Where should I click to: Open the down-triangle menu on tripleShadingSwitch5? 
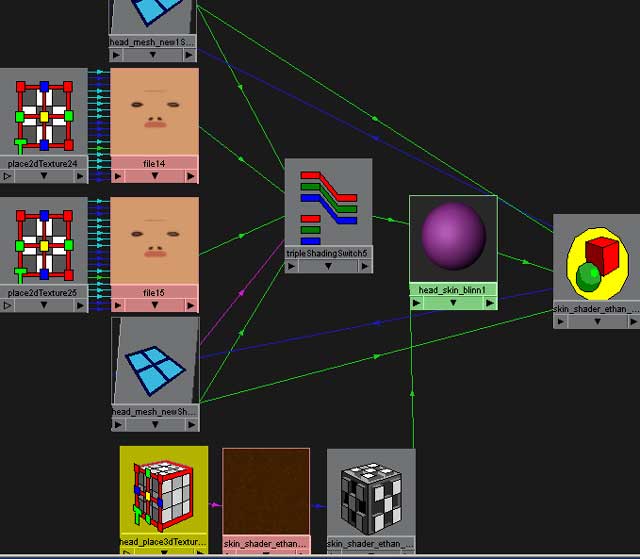click(x=328, y=266)
